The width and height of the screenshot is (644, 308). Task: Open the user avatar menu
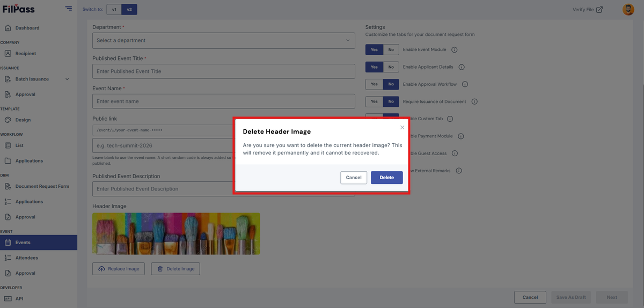pyautogui.click(x=628, y=9)
